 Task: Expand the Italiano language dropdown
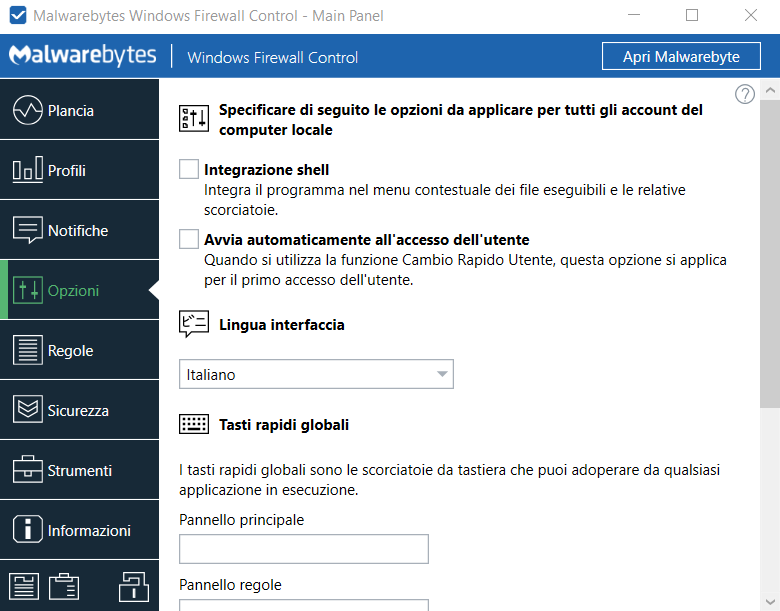[316, 374]
